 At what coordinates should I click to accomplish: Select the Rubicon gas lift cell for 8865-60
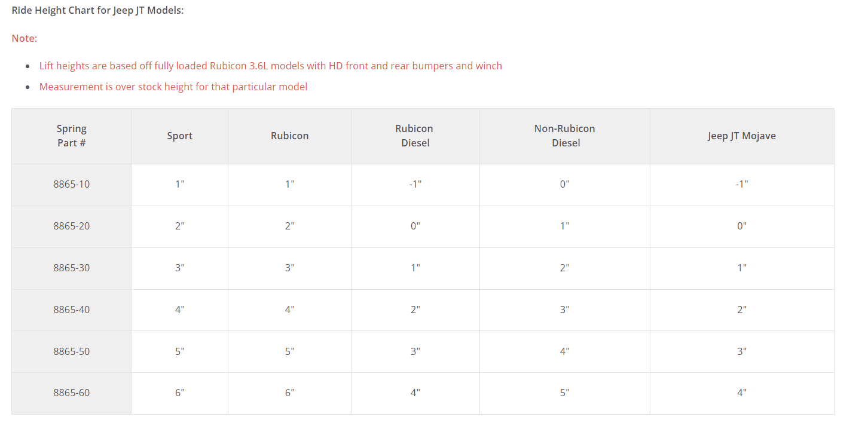(290, 393)
